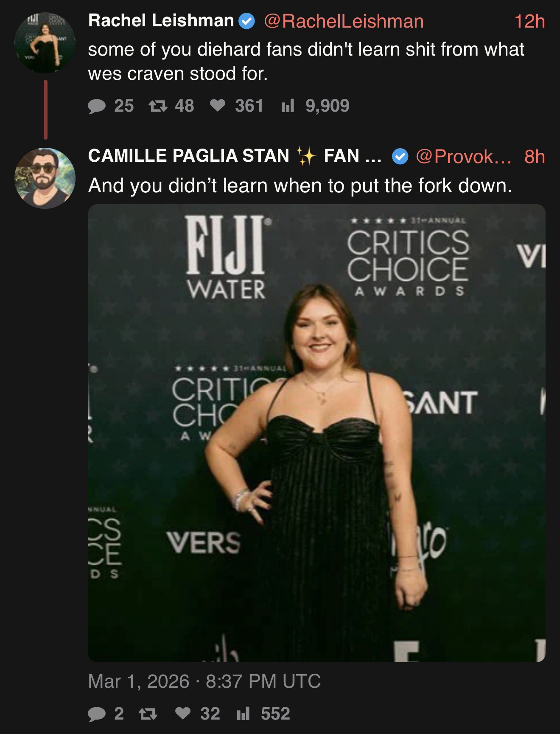
Task: Click the reply icon on Rachel Leishman's tweet
Action: [97, 106]
